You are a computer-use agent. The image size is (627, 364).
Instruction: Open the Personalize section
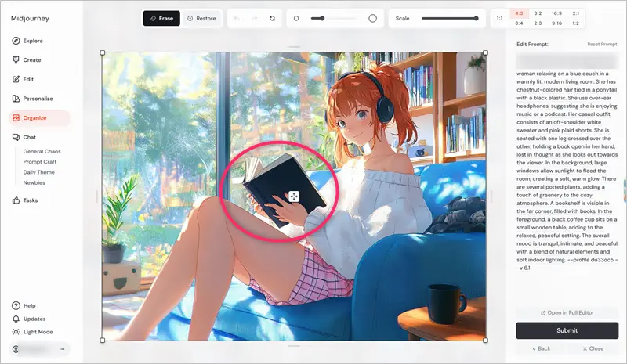coord(38,99)
